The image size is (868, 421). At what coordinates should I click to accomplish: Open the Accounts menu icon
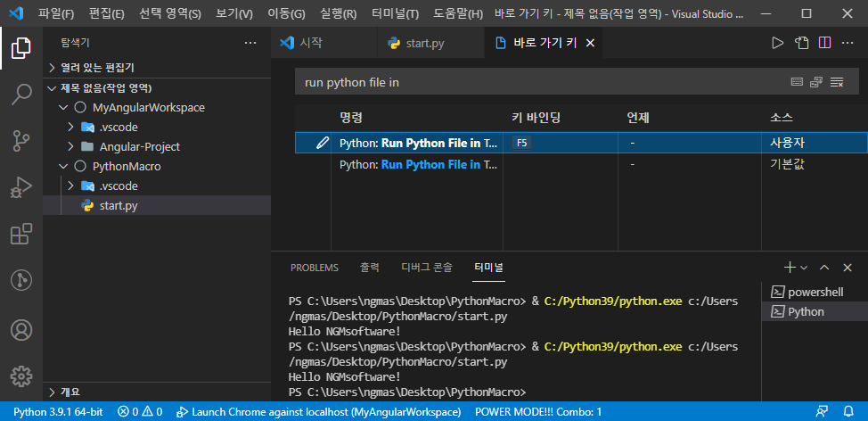(21, 330)
